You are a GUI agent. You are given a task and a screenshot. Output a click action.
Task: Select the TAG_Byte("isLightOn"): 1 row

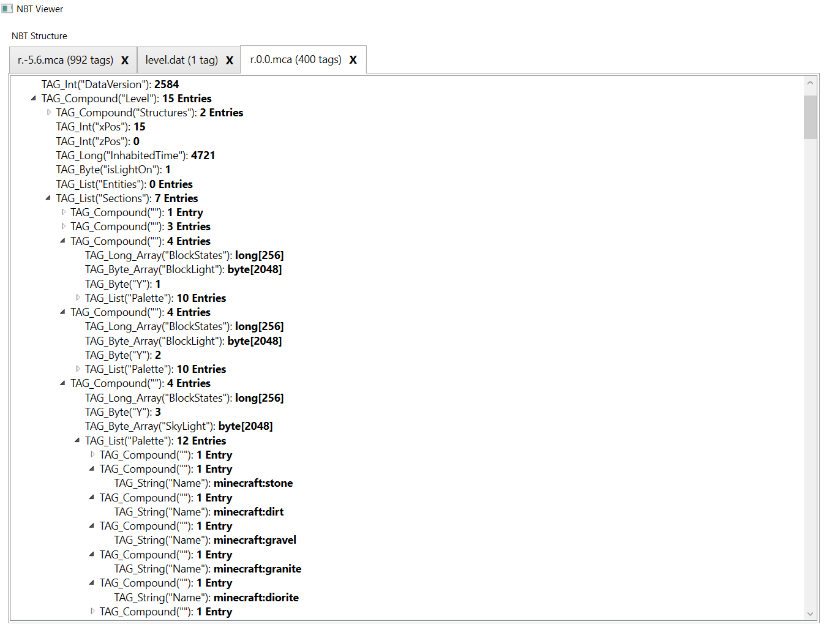[x=113, y=170]
